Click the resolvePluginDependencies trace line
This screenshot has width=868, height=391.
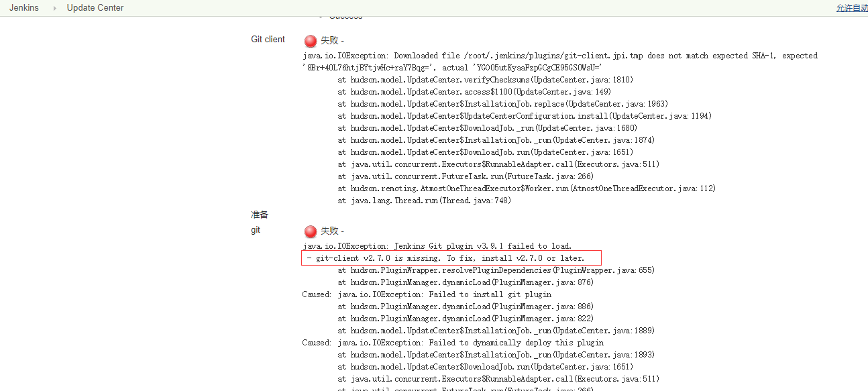coord(496,270)
